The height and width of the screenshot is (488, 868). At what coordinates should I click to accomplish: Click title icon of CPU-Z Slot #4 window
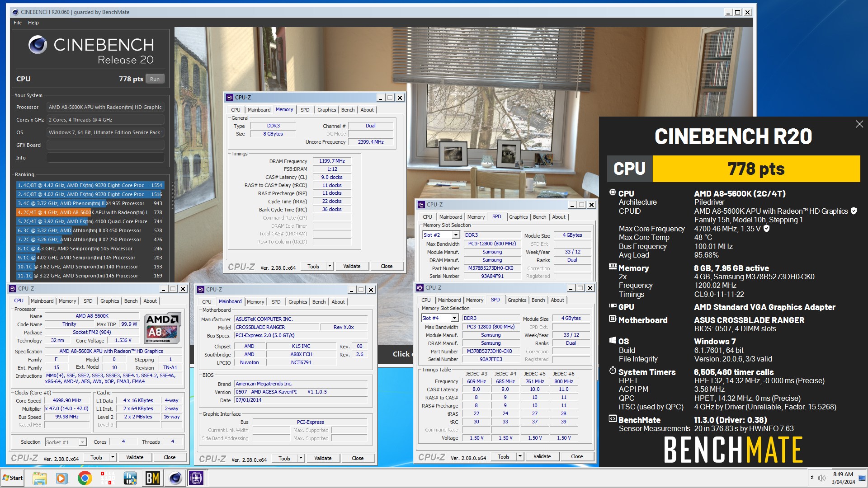tap(420, 288)
